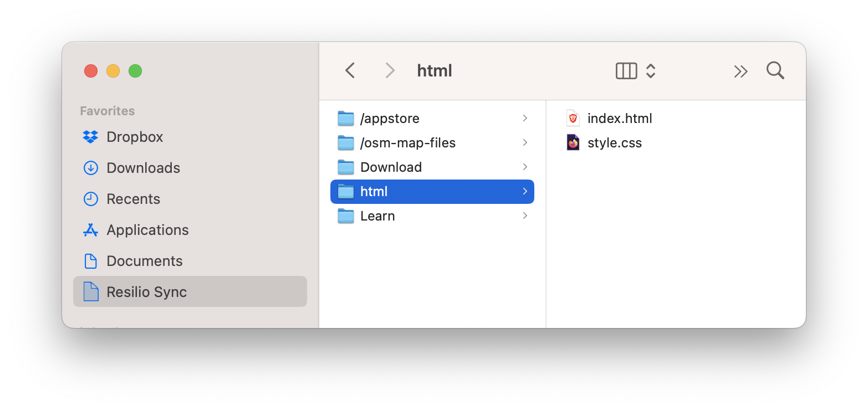Click the search magnifier icon

tap(775, 71)
